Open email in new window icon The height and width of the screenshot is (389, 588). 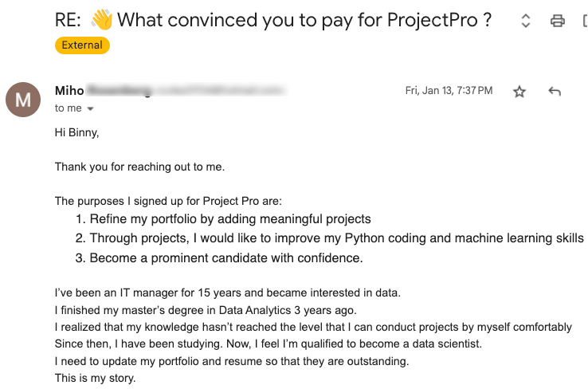tap(584, 22)
